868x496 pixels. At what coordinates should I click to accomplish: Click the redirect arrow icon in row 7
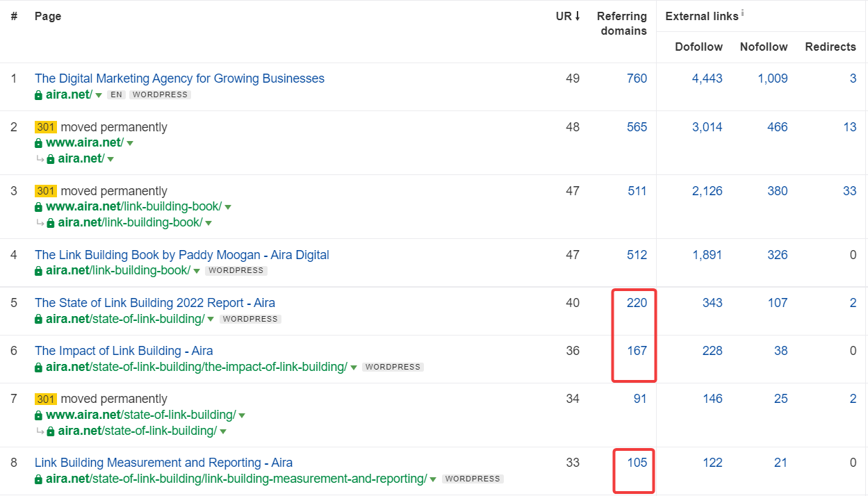coord(40,431)
